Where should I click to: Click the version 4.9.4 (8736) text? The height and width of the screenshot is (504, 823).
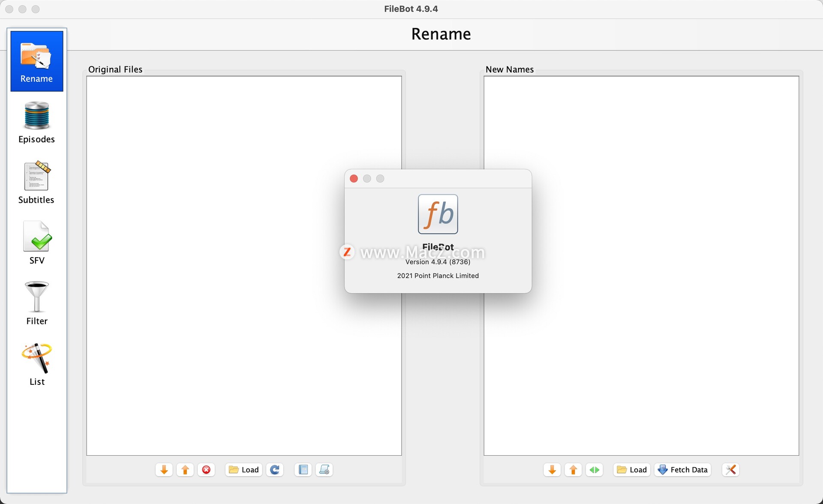[438, 262]
